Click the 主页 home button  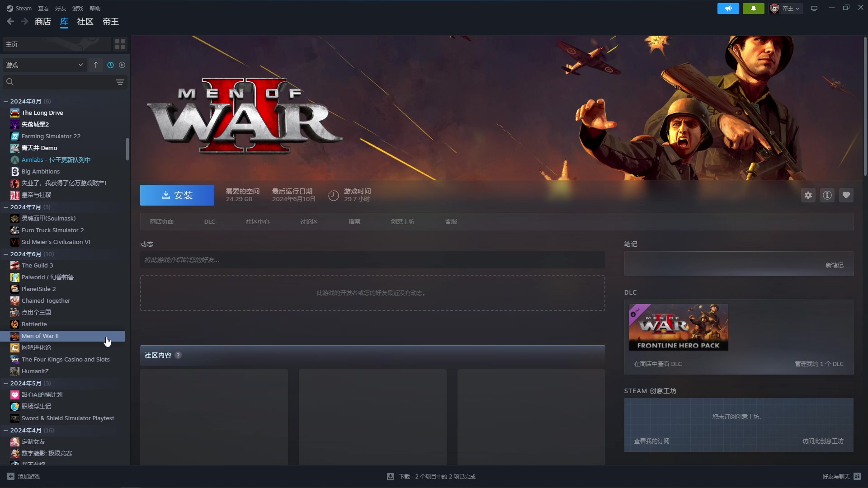[x=57, y=44]
